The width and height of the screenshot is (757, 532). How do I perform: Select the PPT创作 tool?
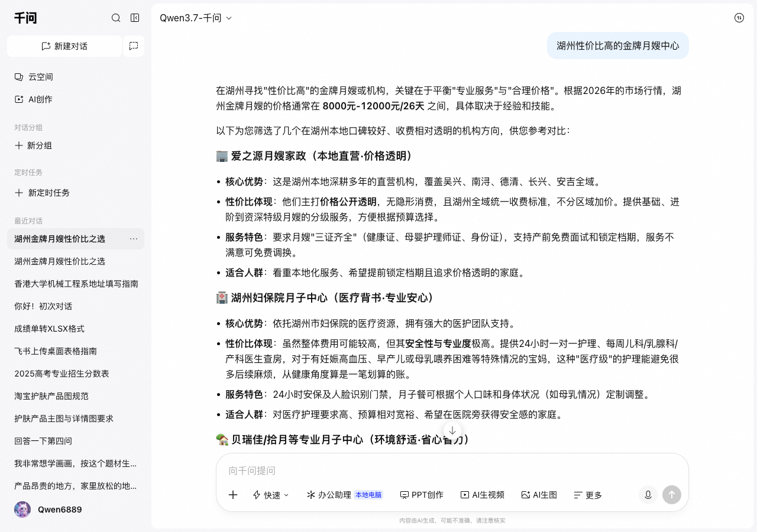(422, 495)
